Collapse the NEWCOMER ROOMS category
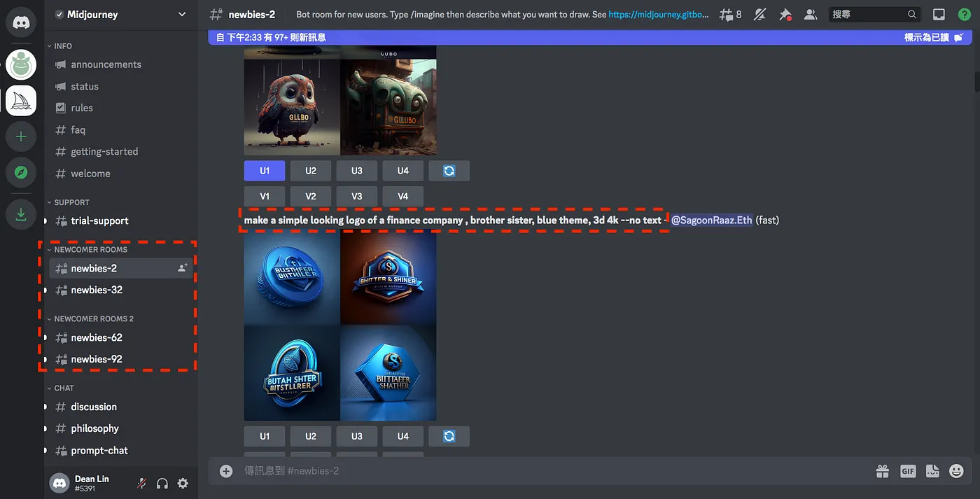The image size is (980, 499). [x=87, y=249]
